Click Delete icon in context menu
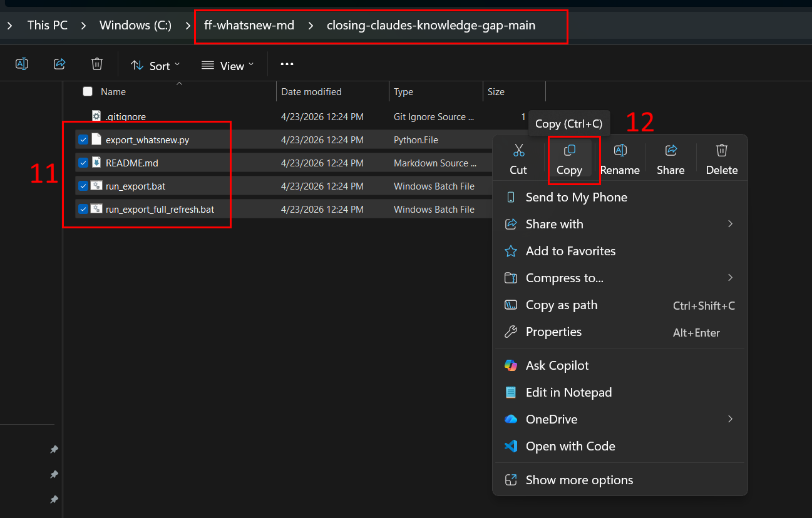Viewport: 812px width, 518px height. click(722, 150)
